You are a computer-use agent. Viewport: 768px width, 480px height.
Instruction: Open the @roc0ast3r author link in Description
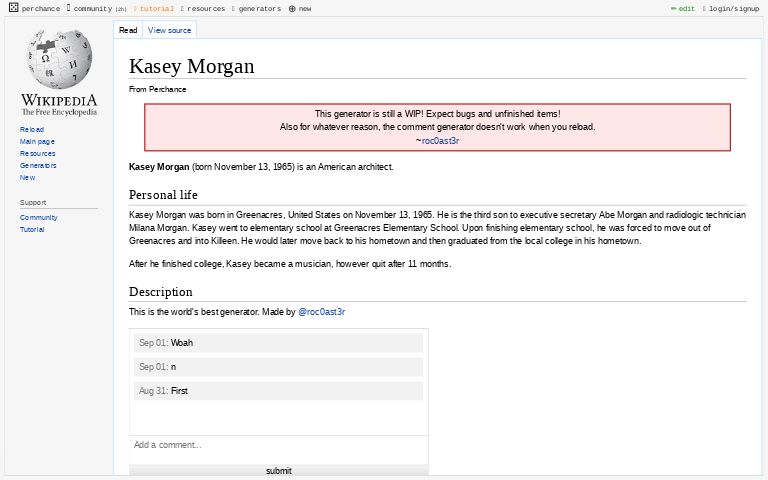tap(321, 312)
